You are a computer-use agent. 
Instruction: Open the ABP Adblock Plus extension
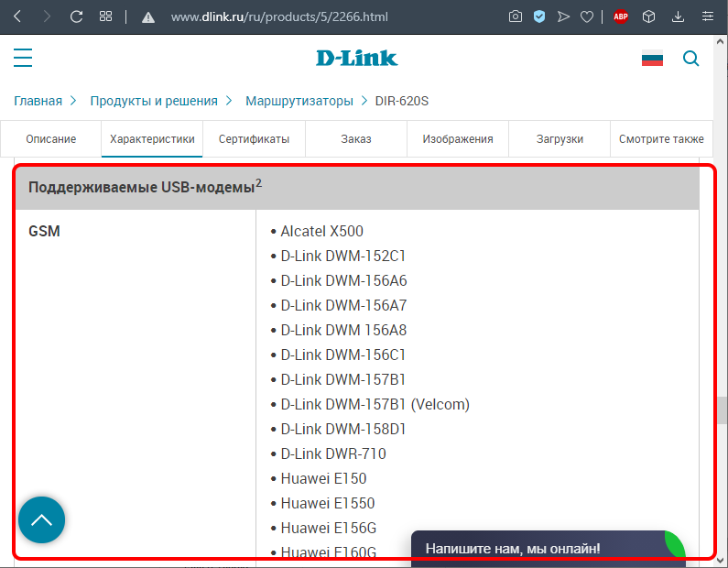coord(621,17)
